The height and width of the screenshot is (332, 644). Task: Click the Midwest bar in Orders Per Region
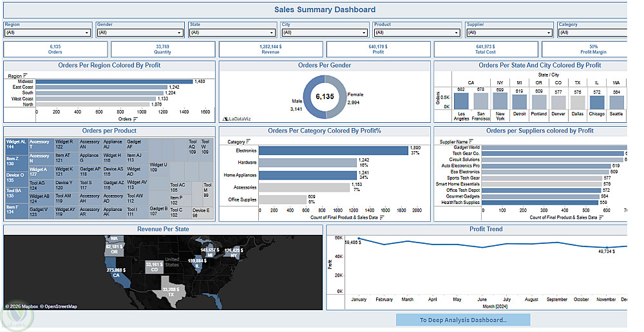click(x=114, y=82)
